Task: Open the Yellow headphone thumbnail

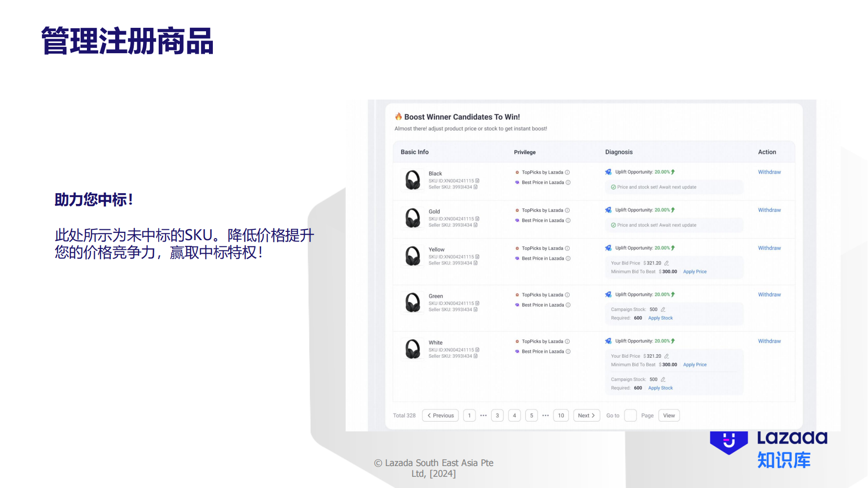Action: (x=413, y=256)
